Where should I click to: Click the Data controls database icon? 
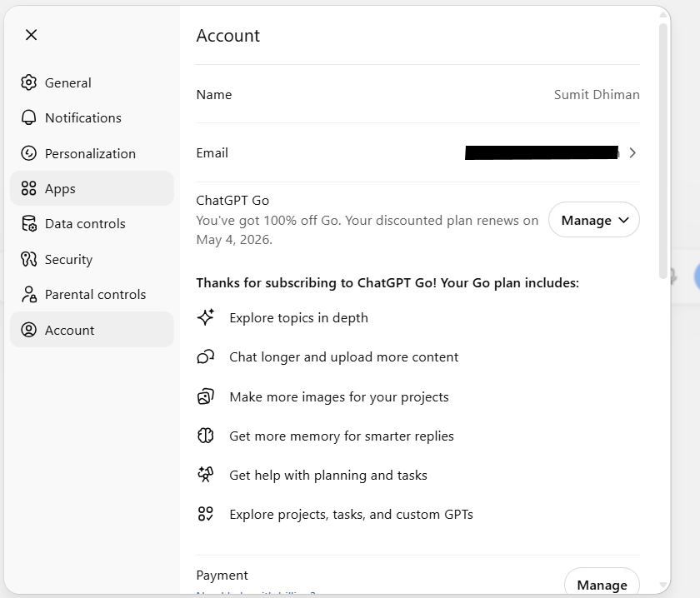tap(28, 223)
